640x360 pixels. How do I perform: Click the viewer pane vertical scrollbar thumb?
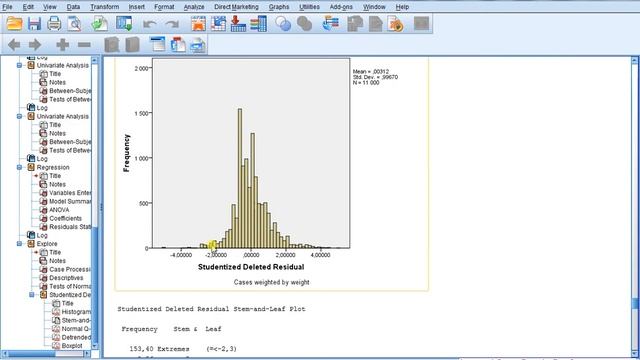pyautogui.click(x=634, y=304)
